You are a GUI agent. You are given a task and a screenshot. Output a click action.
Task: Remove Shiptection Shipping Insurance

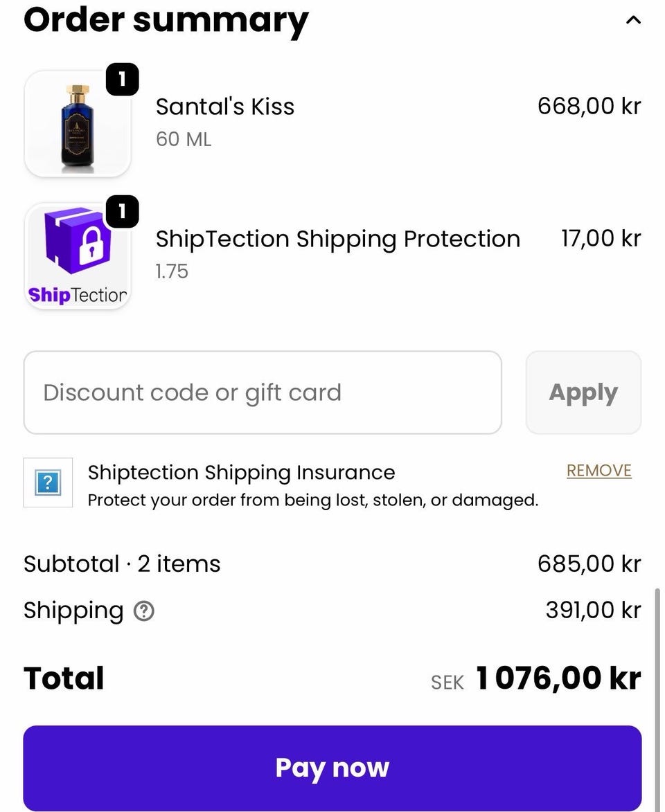point(598,471)
